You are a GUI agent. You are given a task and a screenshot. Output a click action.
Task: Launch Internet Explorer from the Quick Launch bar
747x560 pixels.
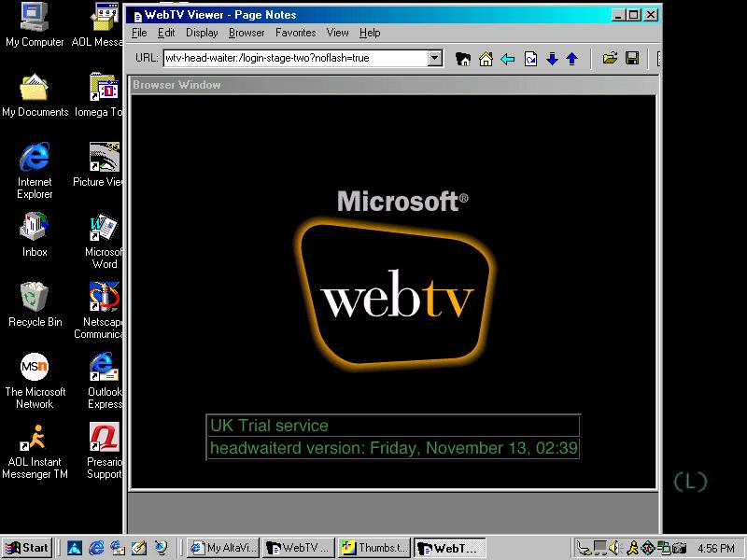point(96,548)
